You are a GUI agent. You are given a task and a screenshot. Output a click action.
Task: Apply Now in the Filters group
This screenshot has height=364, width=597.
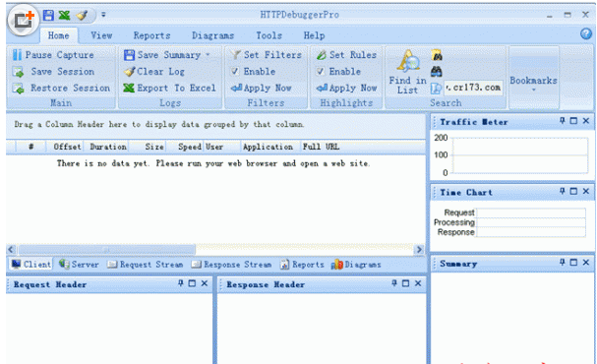click(x=262, y=88)
